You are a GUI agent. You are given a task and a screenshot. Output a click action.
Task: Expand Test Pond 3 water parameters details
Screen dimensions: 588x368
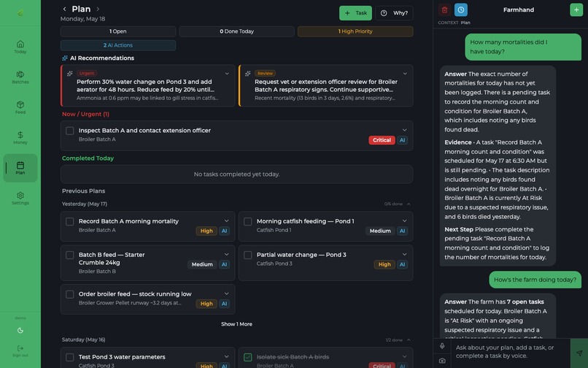(x=226, y=356)
